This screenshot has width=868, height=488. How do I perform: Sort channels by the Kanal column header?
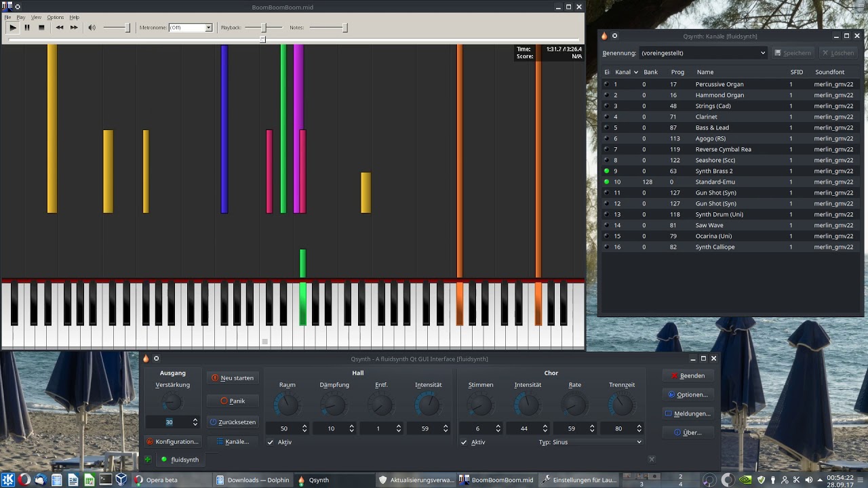point(626,72)
